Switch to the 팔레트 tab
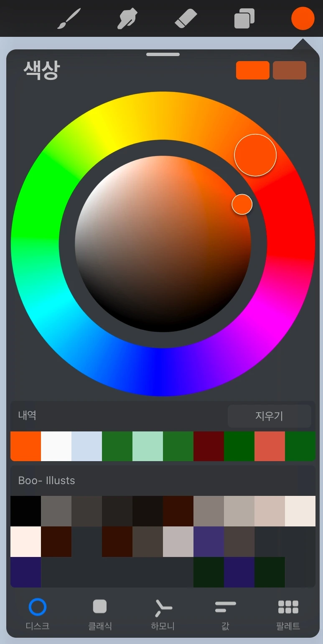 point(288,614)
